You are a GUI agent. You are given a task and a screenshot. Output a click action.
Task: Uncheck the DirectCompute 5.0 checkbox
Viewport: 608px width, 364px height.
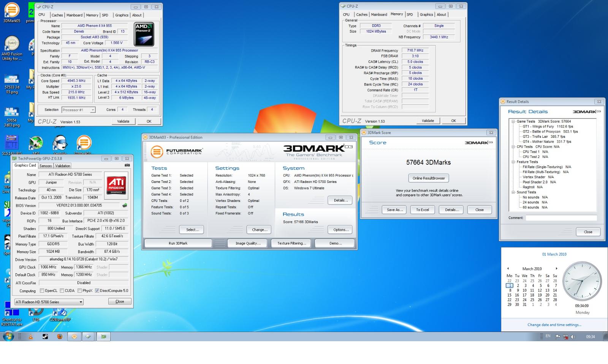[97, 291]
